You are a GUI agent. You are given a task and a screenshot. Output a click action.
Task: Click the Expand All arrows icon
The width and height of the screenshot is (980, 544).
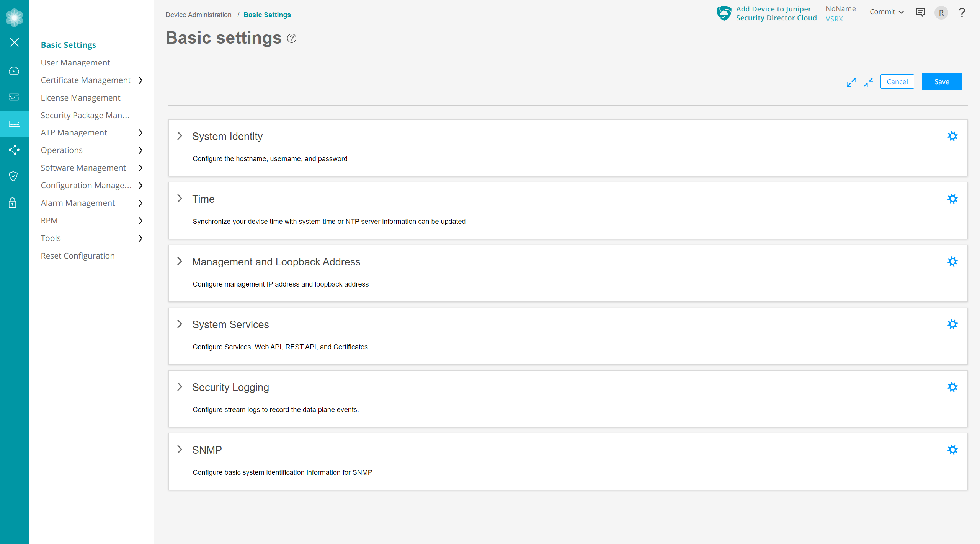[851, 82]
